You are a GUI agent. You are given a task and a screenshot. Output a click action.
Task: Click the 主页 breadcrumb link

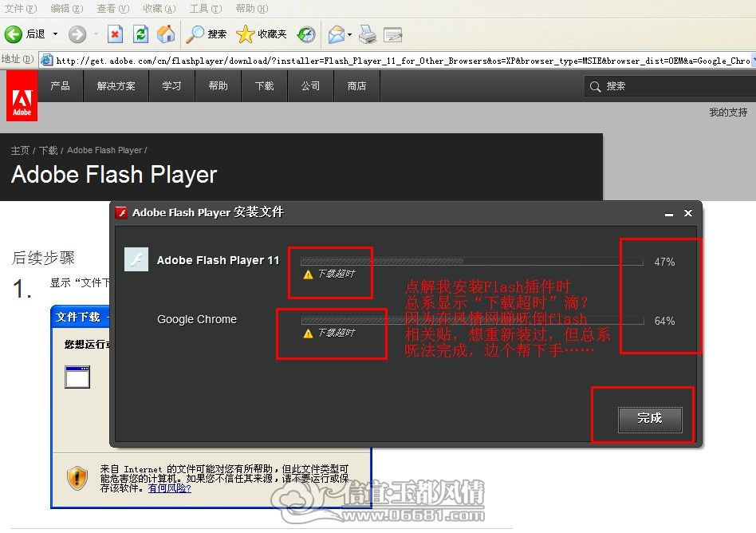tap(20, 151)
